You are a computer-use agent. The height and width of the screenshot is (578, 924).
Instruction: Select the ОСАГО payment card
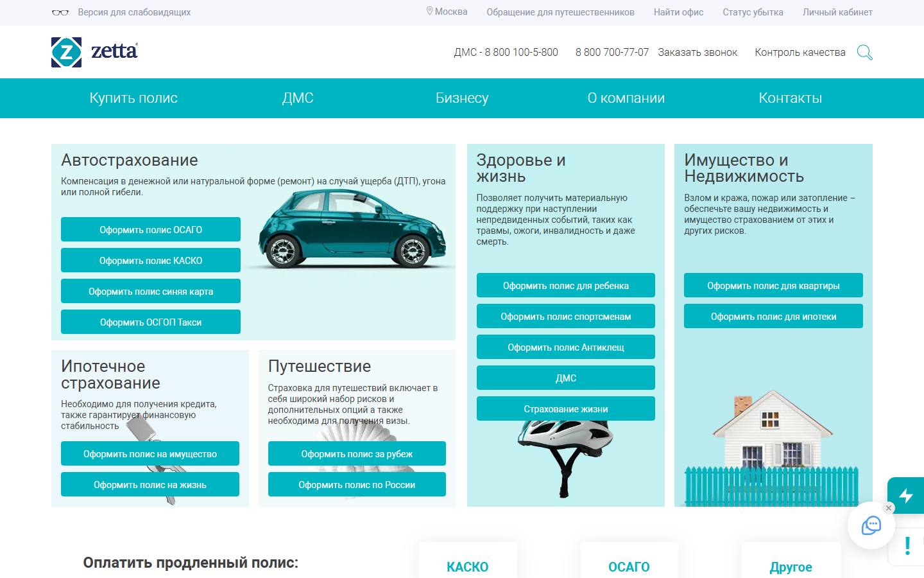[629, 561]
